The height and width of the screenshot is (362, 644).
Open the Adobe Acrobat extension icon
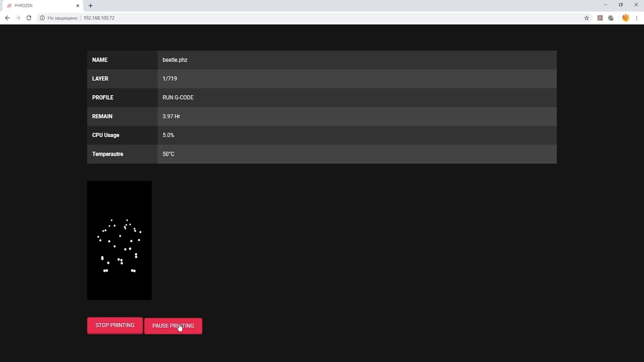click(x=600, y=18)
